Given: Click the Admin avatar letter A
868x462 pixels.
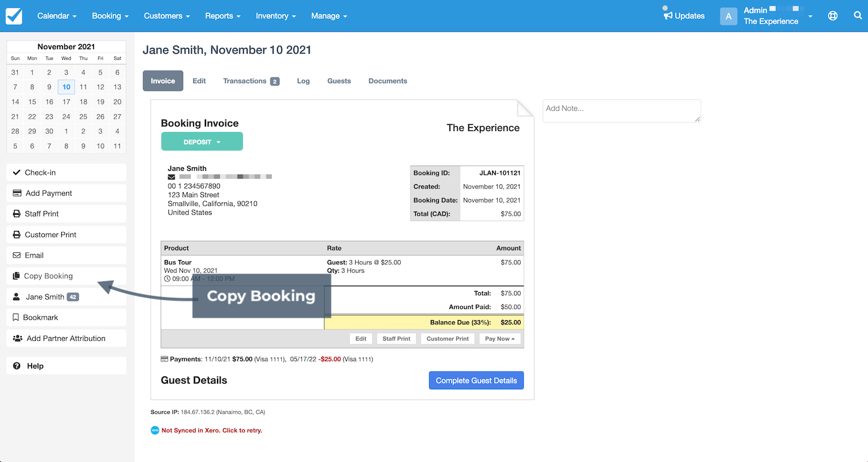Looking at the screenshot, I should point(729,16).
